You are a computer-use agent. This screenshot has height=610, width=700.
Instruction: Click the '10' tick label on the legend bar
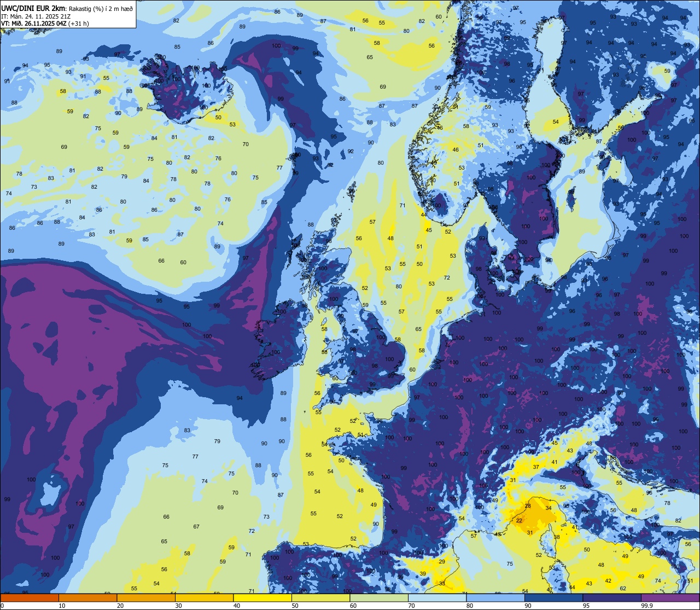click(62, 606)
